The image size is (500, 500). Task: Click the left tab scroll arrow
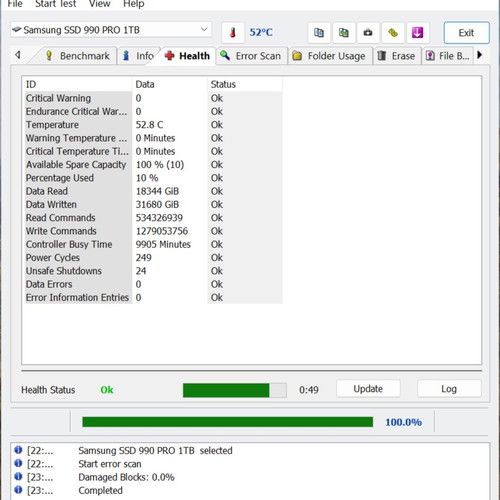point(18,55)
